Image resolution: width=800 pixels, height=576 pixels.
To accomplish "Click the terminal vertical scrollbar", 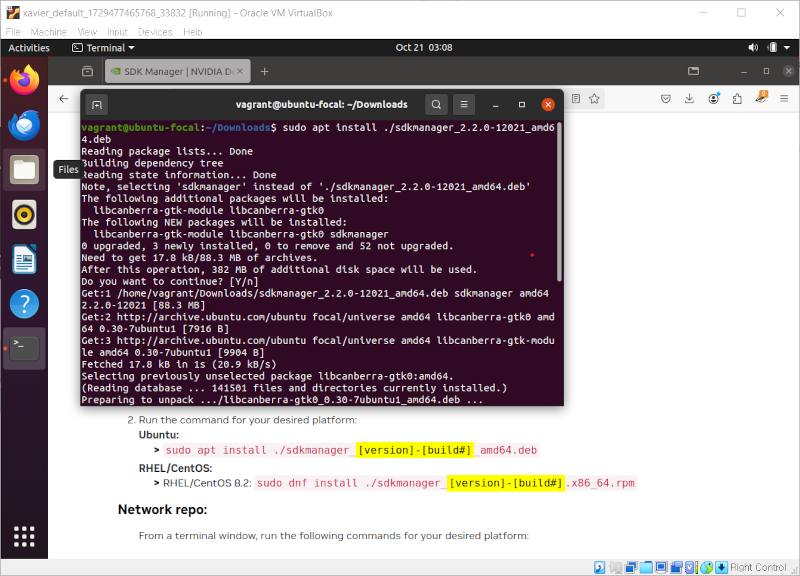I will (559, 202).
